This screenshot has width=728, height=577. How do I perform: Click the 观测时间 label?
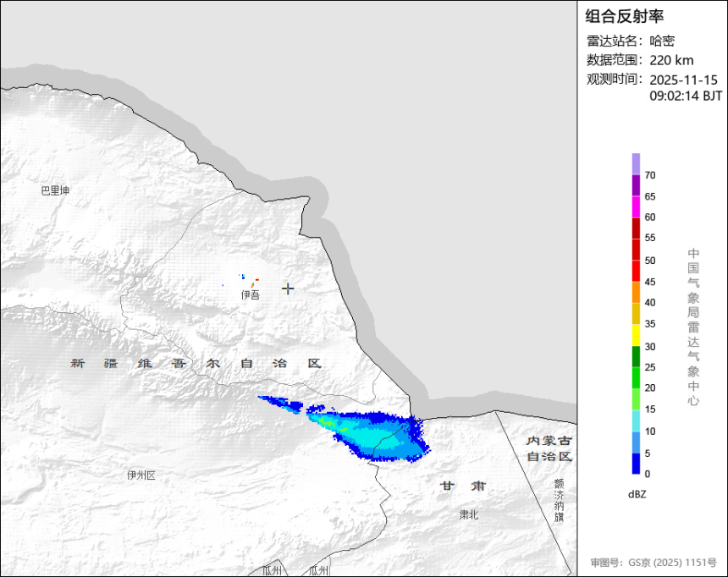pyautogui.click(x=615, y=80)
